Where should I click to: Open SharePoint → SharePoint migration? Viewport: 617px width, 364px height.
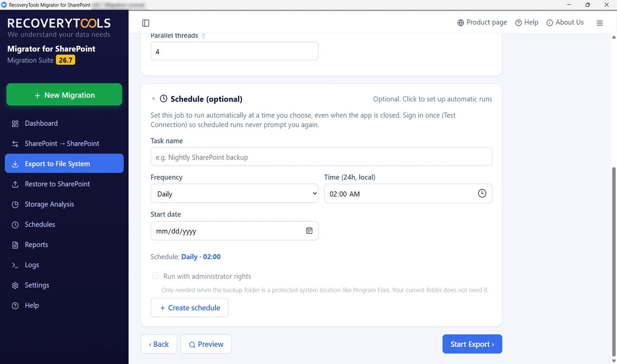click(x=64, y=144)
